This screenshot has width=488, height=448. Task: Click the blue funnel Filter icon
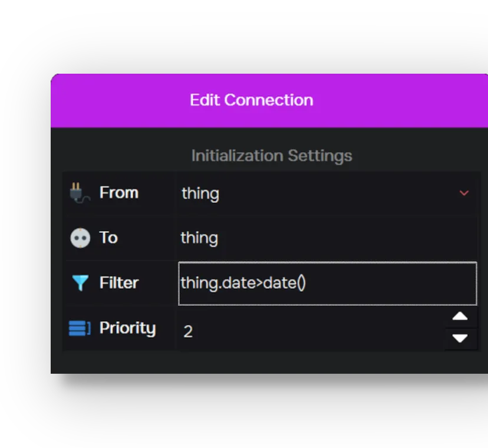click(x=80, y=283)
